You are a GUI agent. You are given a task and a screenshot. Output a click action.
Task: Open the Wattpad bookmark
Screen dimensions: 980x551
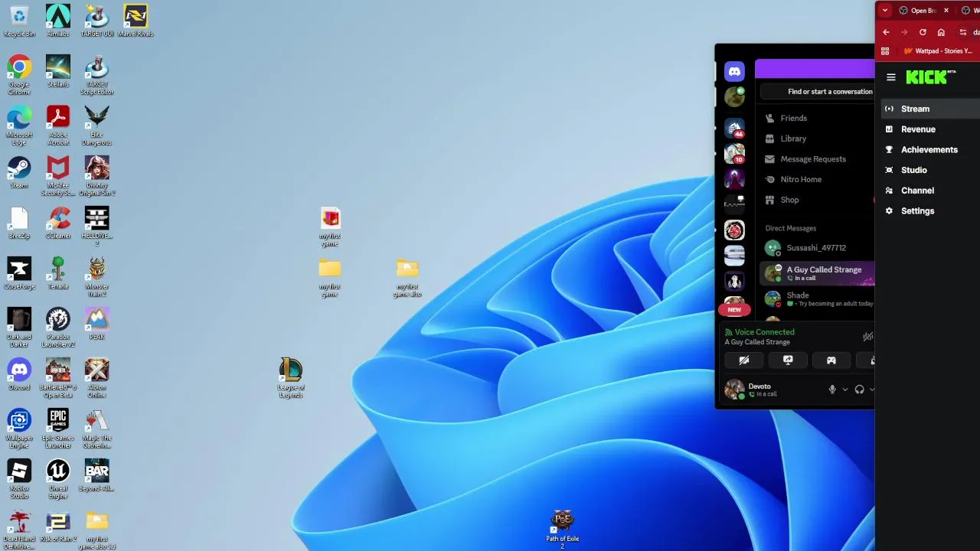tap(938, 51)
